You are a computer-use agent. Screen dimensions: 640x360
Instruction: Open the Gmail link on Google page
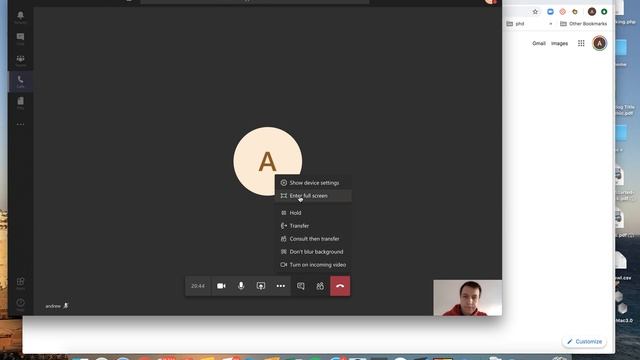[539, 43]
